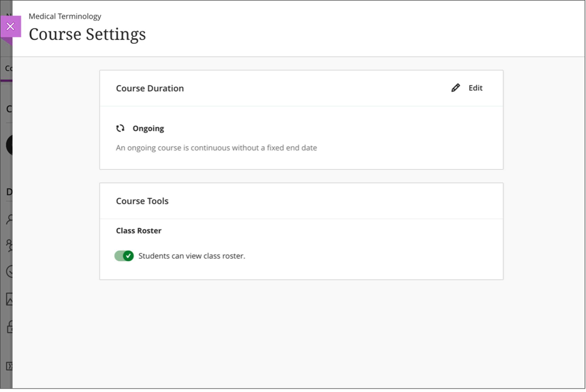Click the pencil icon beside Edit
Screen dimensions: 586x392
click(455, 88)
